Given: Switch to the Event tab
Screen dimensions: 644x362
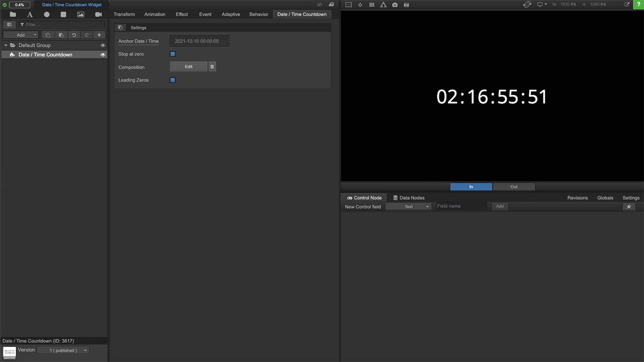Looking at the screenshot, I should (205, 14).
